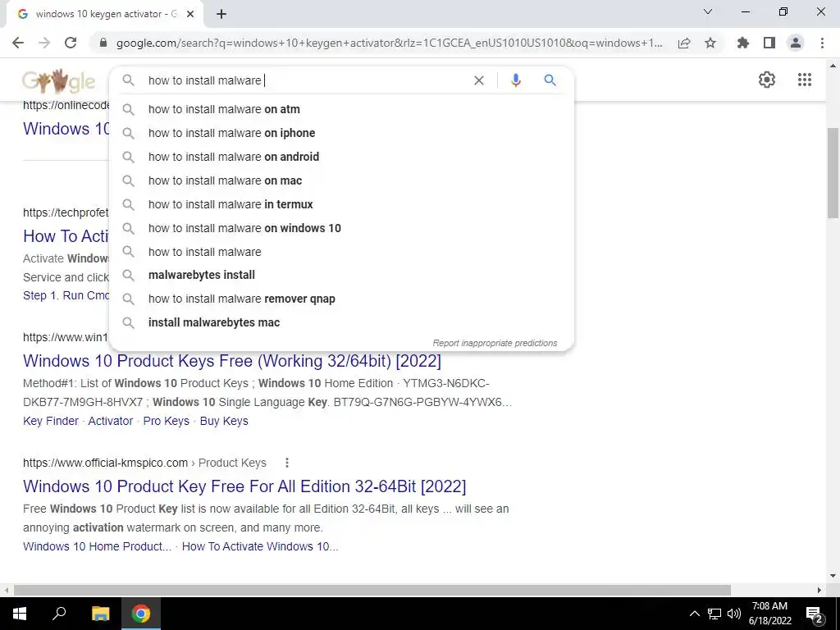Click the forward navigation arrow
The image size is (840, 630).
(x=44, y=43)
